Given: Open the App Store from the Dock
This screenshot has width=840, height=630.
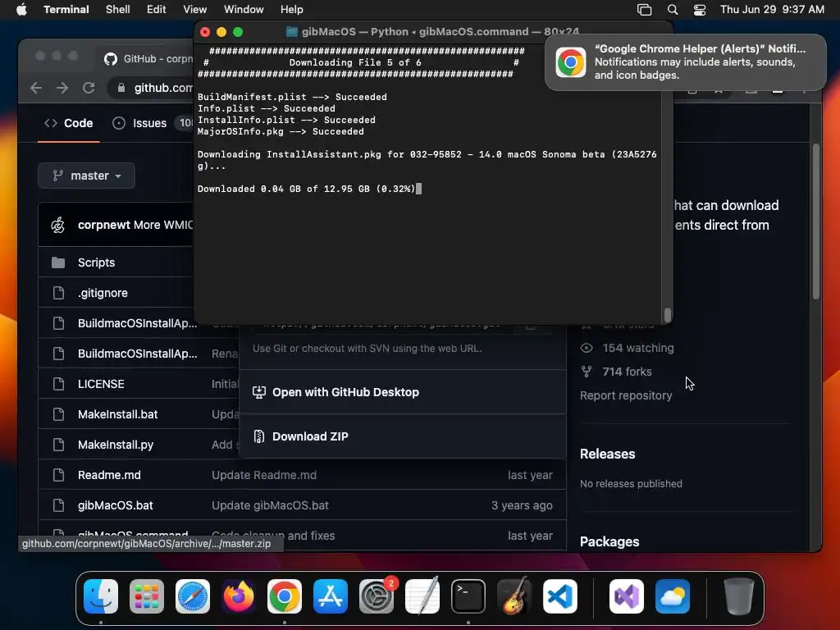Looking at the screenshot, I should pos(331,596).
